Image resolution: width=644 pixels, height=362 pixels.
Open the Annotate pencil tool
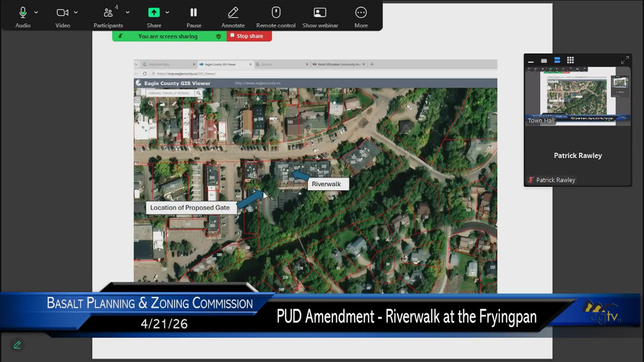[233, 12]
